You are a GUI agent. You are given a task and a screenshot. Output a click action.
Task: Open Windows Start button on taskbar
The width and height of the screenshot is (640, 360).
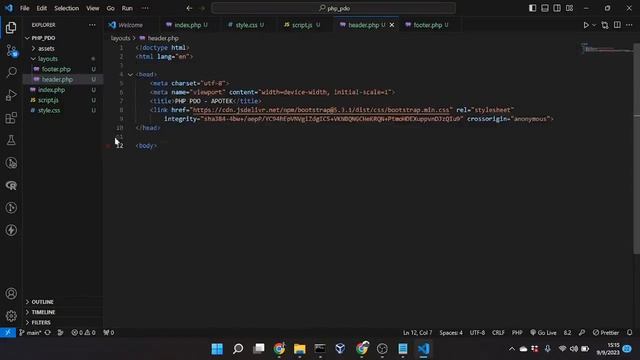coord(217,349)
